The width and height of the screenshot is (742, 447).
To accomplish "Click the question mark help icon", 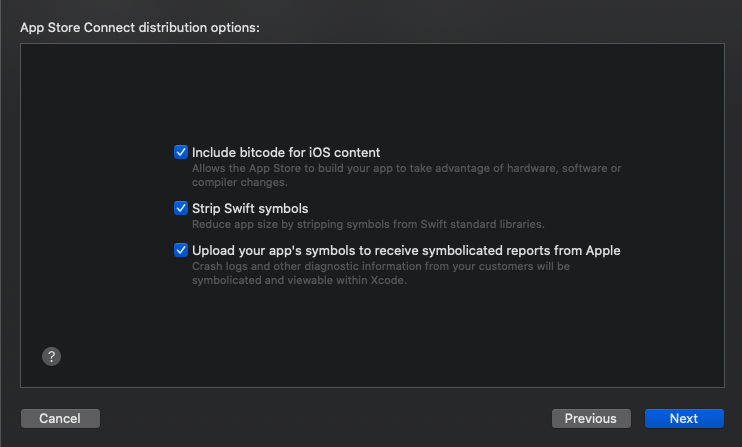I will (52, 356).
